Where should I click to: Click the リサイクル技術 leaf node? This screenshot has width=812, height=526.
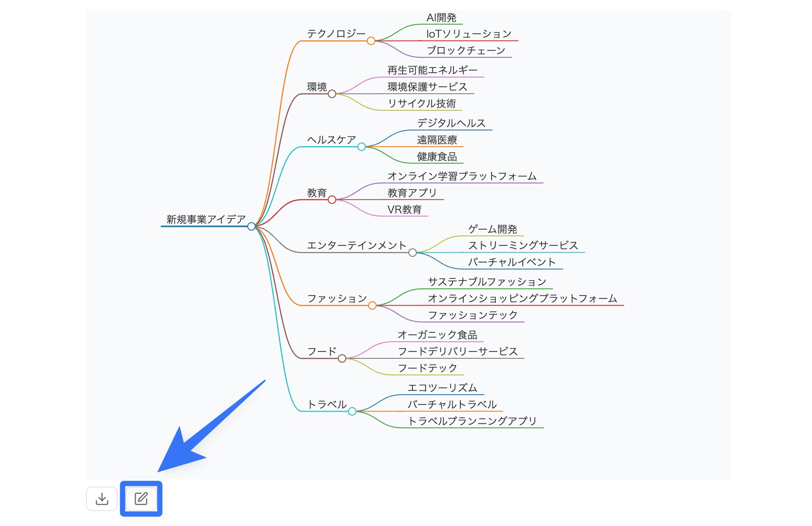point(422,103)
